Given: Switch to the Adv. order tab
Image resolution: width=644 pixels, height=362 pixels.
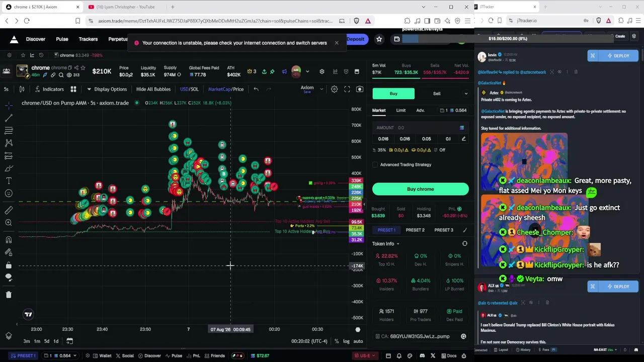Looking at the screenshot, I should coord(420,110).
